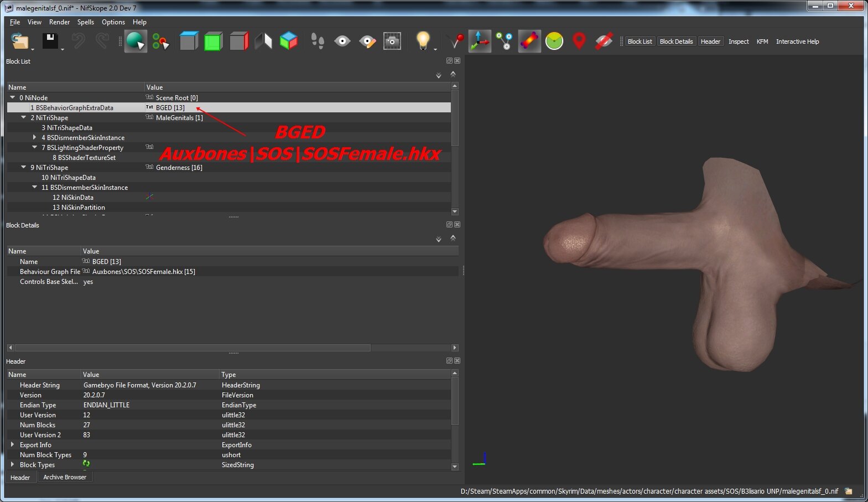Open the dropdown arrow beside the lightbulb
Screen dimensions: 868x502
(x=435, y=49)
